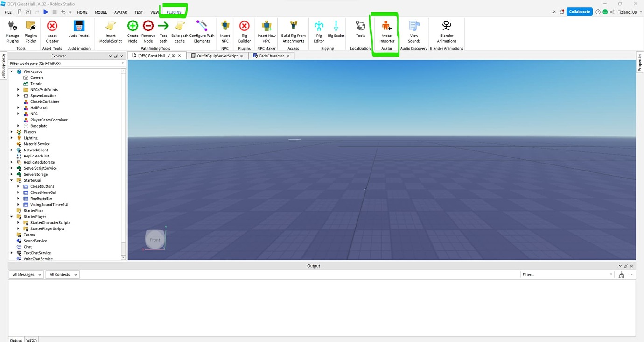644x342 pixels.
Task: Open the FILE menu
Action: [8, 12]
